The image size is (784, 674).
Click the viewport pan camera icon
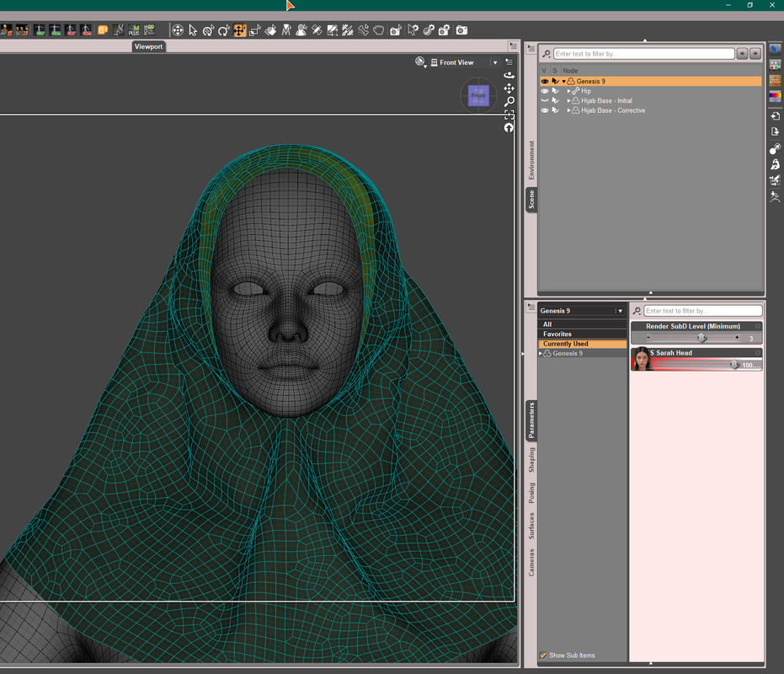pos(509,88)
